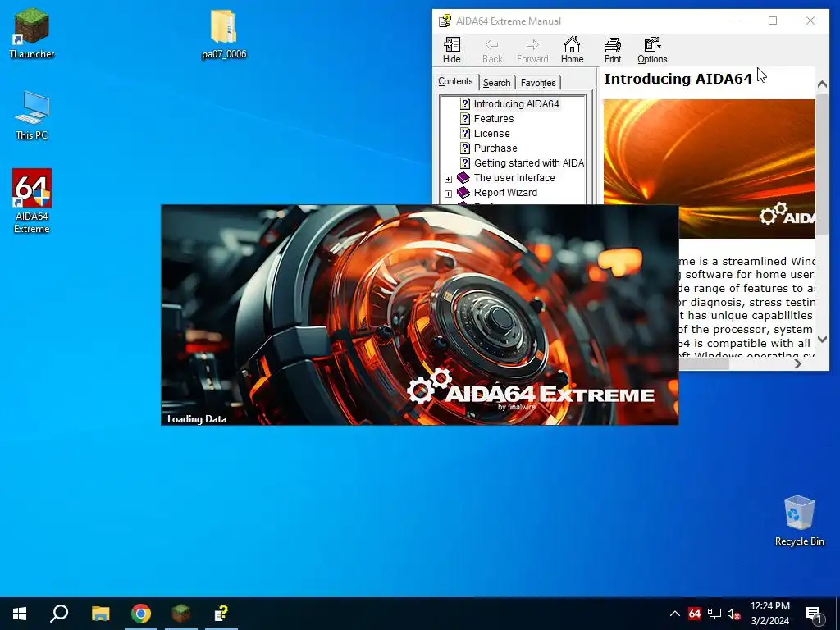Click the purple book icon for Report Wizard

(x=463, y=192)
